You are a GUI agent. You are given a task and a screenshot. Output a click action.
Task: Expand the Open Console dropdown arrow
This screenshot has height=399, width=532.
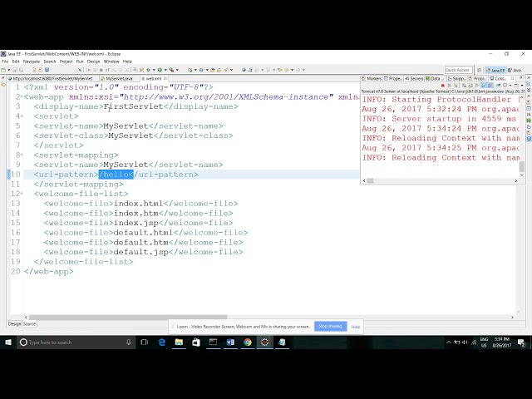[x=522, y=86]
